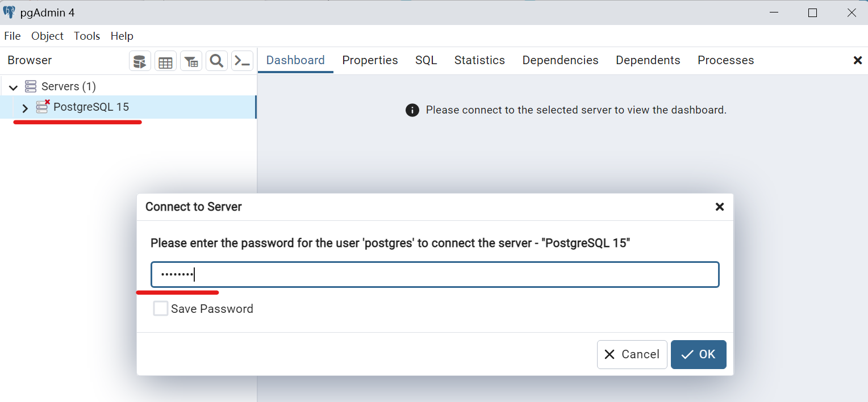Switch to the Properties tab

pos(370,60)
